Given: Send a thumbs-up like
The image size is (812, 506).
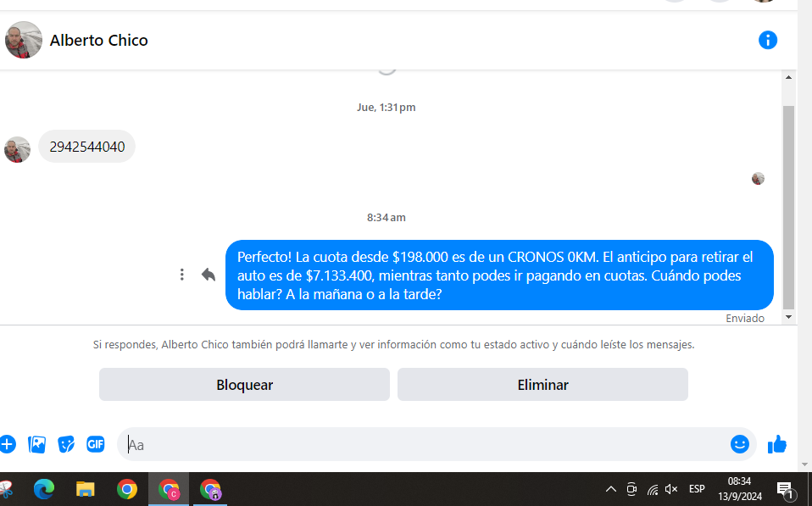Looking at the screenshot, I should (777, 444).
